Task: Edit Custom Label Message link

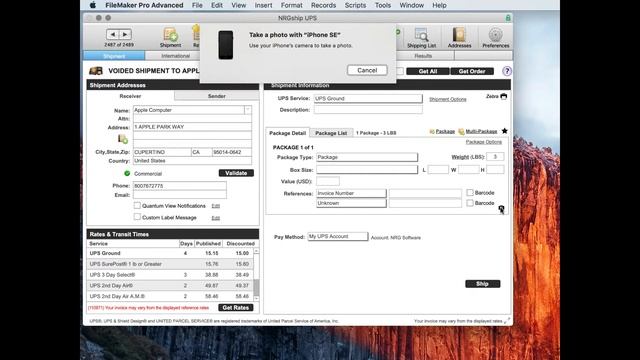Action: (216, 218)
